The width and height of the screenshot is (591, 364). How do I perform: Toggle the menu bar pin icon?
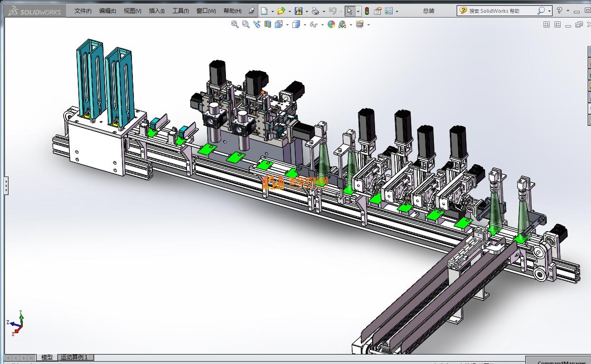[252, 10]
